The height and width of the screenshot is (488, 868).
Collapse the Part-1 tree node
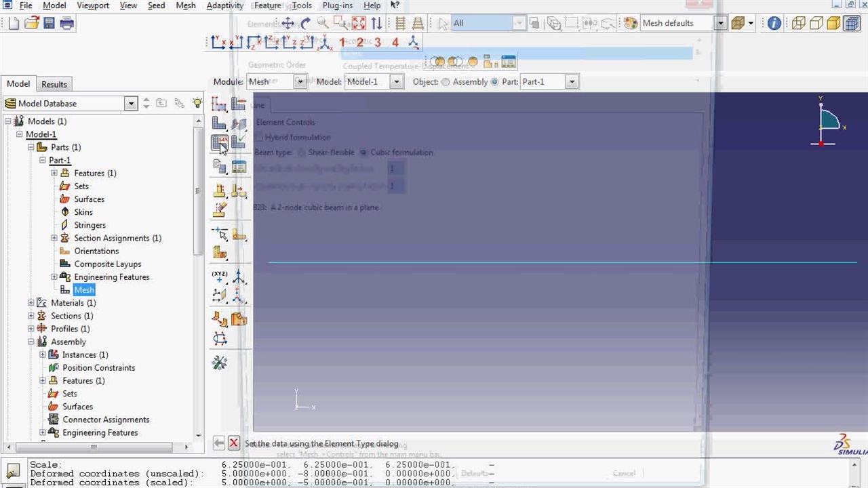coord(43,161)
